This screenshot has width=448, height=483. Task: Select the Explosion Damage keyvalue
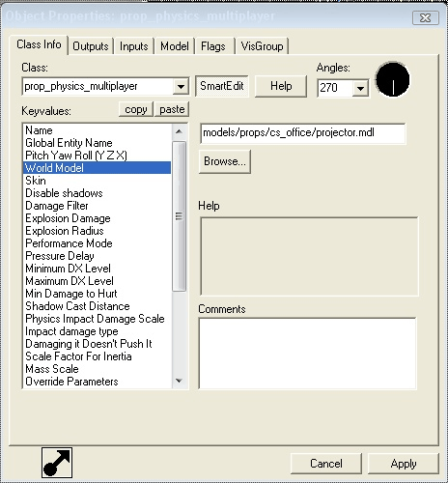pyautogui.click(x=98, y=218)
